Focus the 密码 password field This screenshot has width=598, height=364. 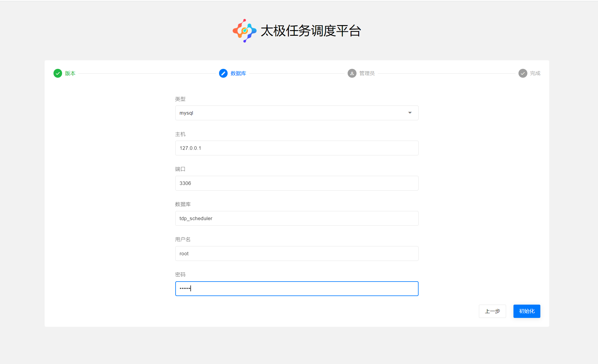[x=297, y=289]
